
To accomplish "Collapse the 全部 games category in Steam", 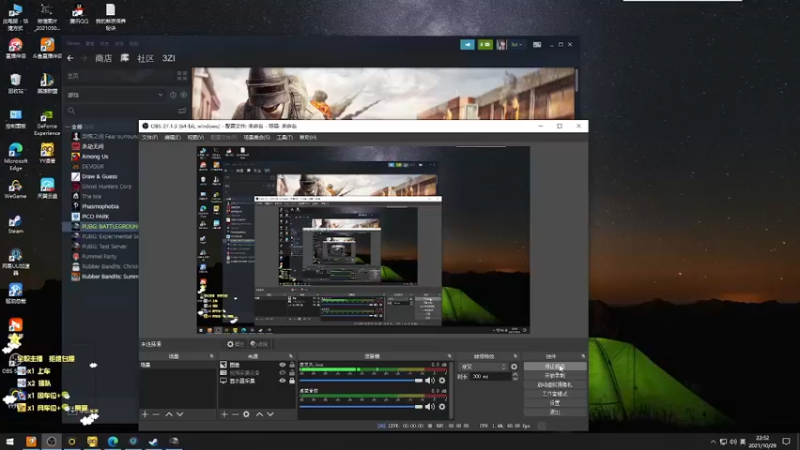I will click(x=68, y=127).
